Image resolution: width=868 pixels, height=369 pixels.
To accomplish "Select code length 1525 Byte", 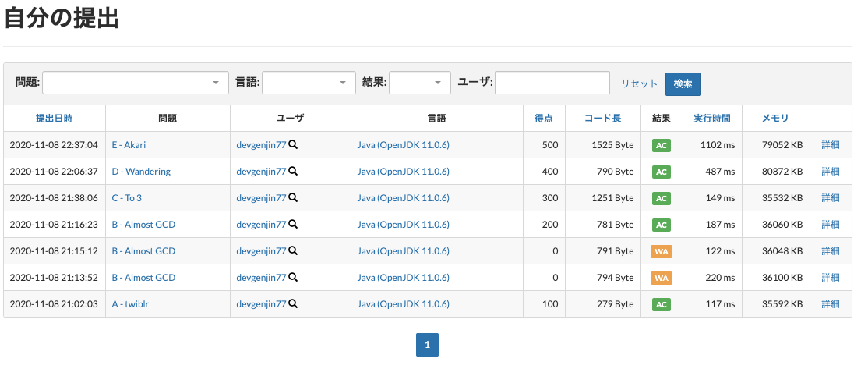I will 612,145.
